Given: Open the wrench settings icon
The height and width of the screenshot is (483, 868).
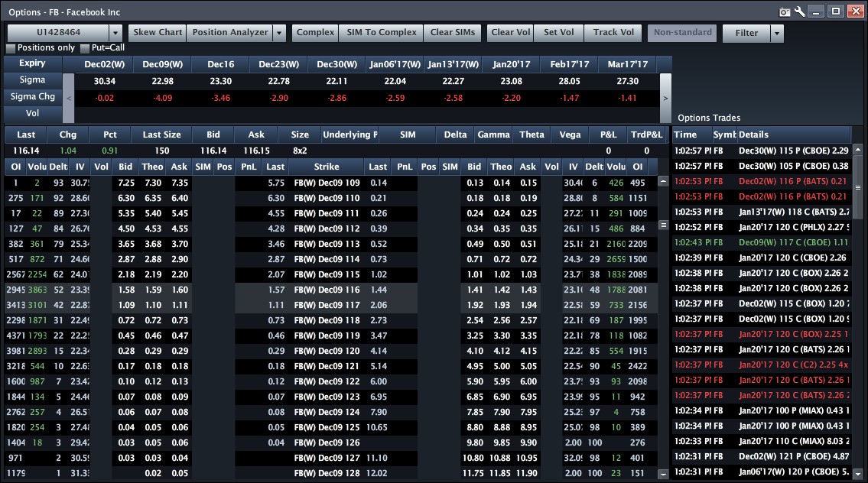Looking at the screenshot, I should (x=800, y=11).
